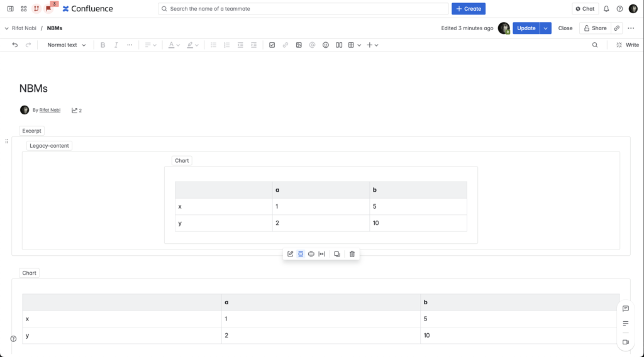Toggle bold formatting
The width and height of the screenshot is (644, 357).
point(103,45)
